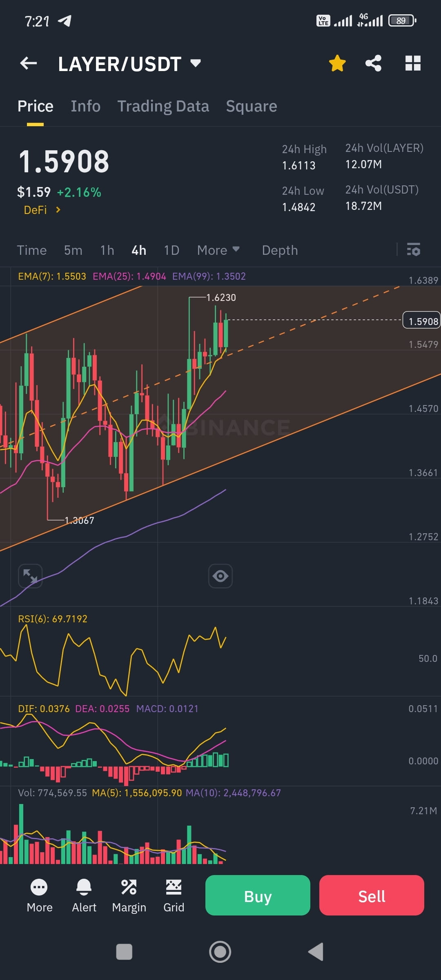The image size is (441, 980).
Task: Open the four-square grid layout icon
Action: click(x=413, y=63)
